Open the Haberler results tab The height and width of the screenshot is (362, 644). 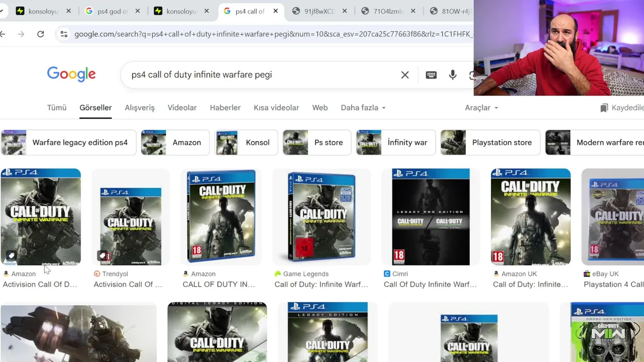tap(225, 108)
